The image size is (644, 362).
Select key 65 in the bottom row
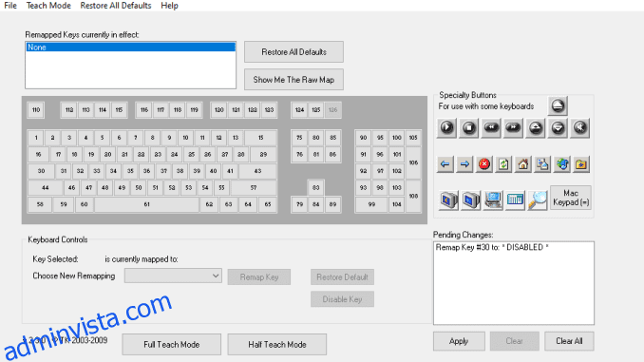click(x=268, y=204)
